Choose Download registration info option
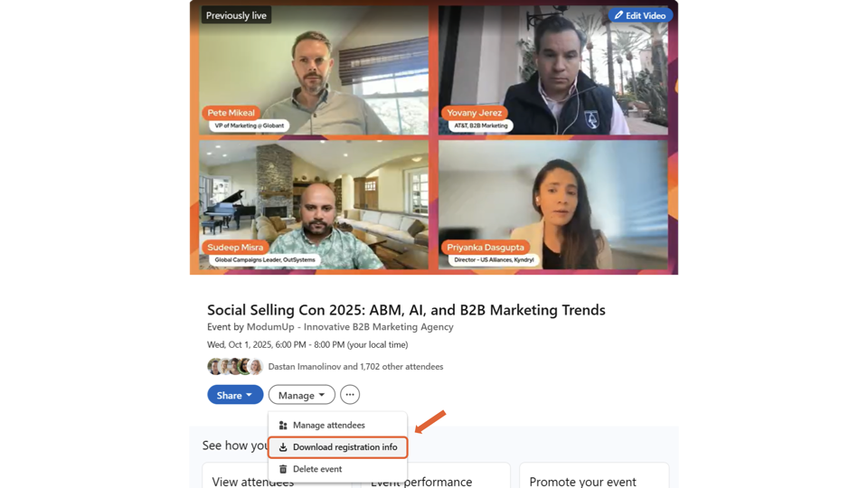 point(337,447)
